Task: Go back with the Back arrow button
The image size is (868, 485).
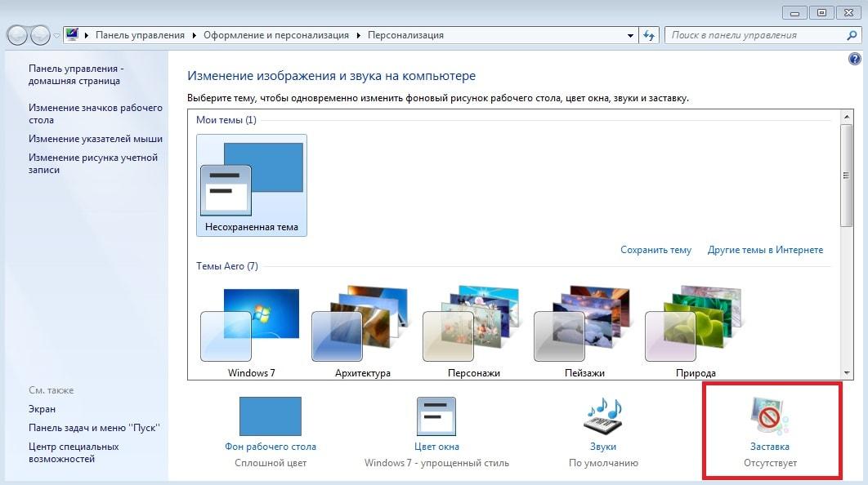Action: [x=17, y=35]
